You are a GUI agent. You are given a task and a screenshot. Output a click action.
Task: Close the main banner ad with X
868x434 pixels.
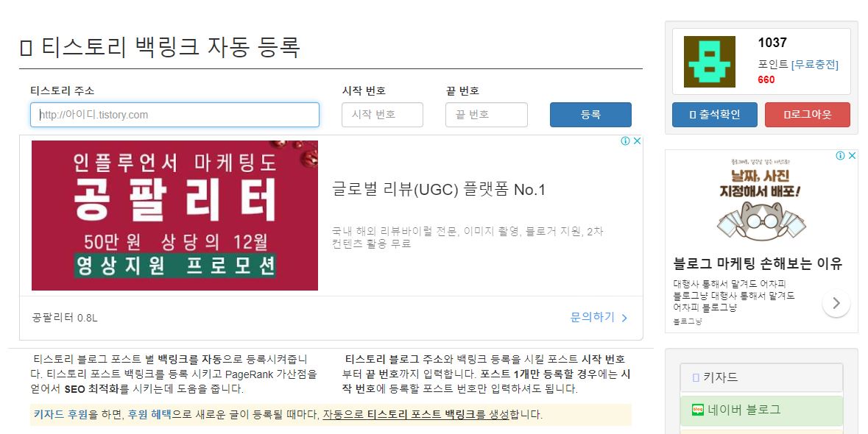(x=637, y=141)
